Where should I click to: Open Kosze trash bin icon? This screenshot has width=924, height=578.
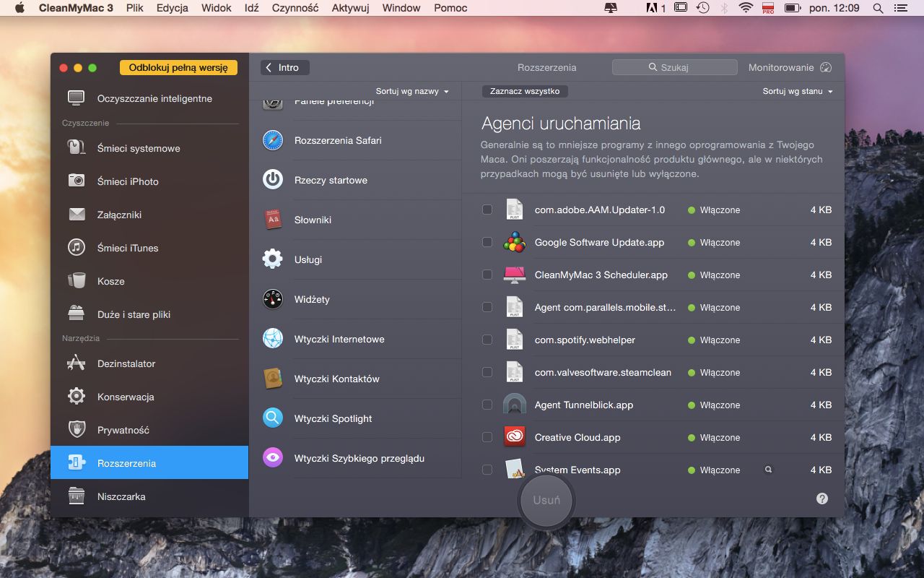[76, 280]
